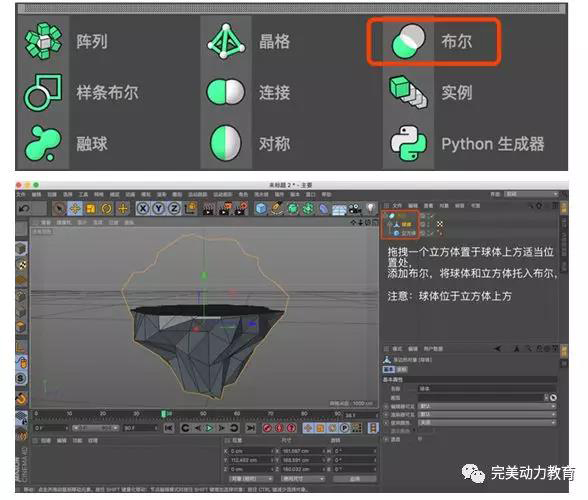Open the 对象(相对) coordinate mode dropdown
The width and height of the screenshot is (588, 500).
coord(250,479)
